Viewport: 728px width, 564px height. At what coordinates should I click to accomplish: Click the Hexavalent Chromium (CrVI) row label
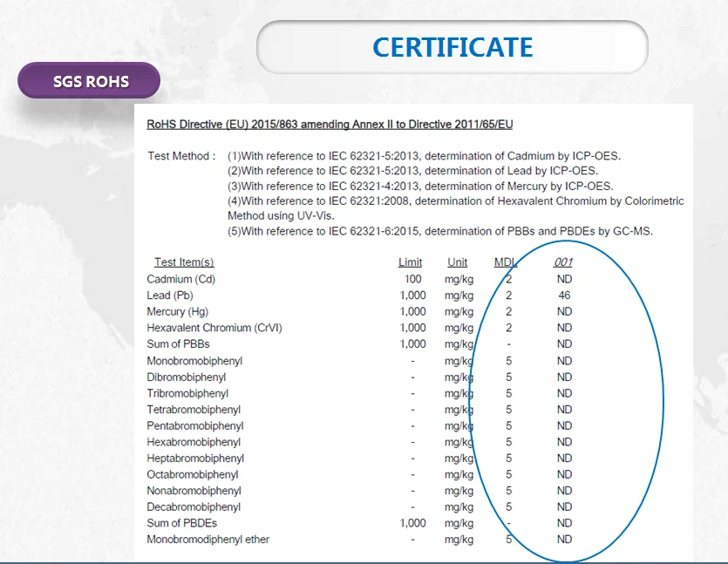[x=214, y=328]
